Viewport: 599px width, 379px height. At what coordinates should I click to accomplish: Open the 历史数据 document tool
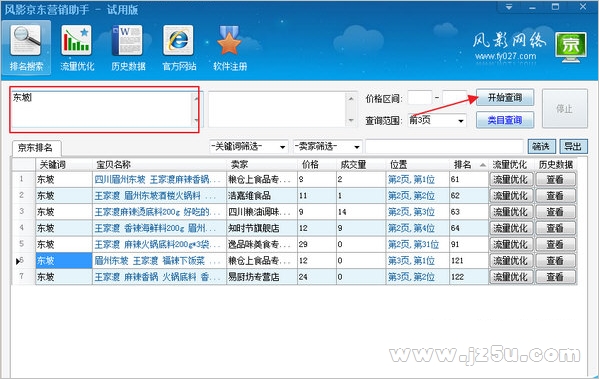click(x=128, y=47)
